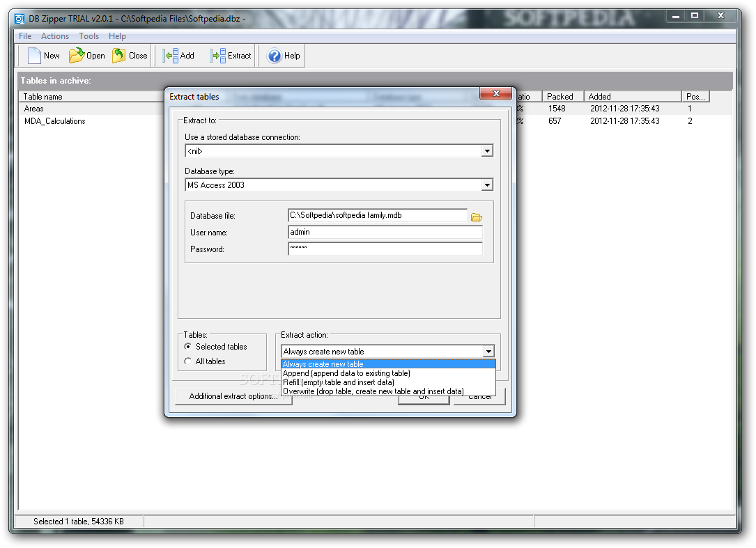Sort by Added column header
Viewport: 756px width, 548px height.
tap(633, 96)
